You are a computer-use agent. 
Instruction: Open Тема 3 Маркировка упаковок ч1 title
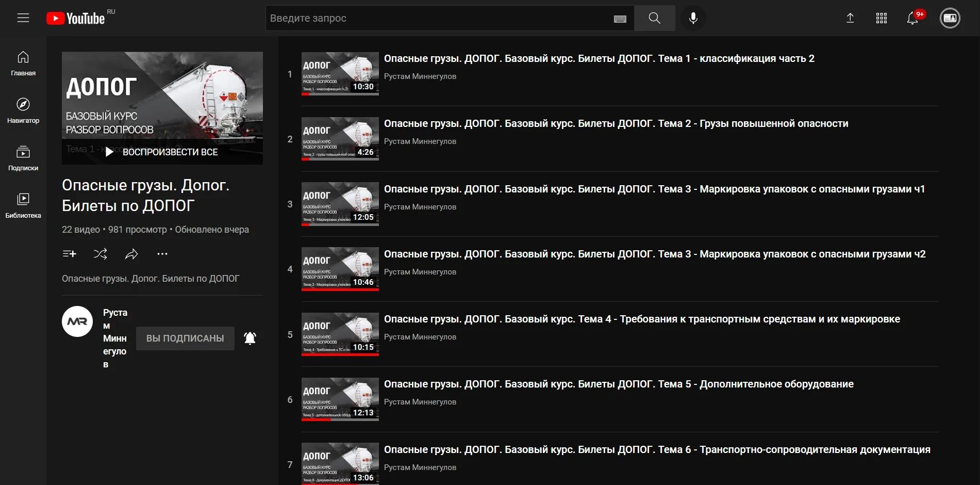654,189
